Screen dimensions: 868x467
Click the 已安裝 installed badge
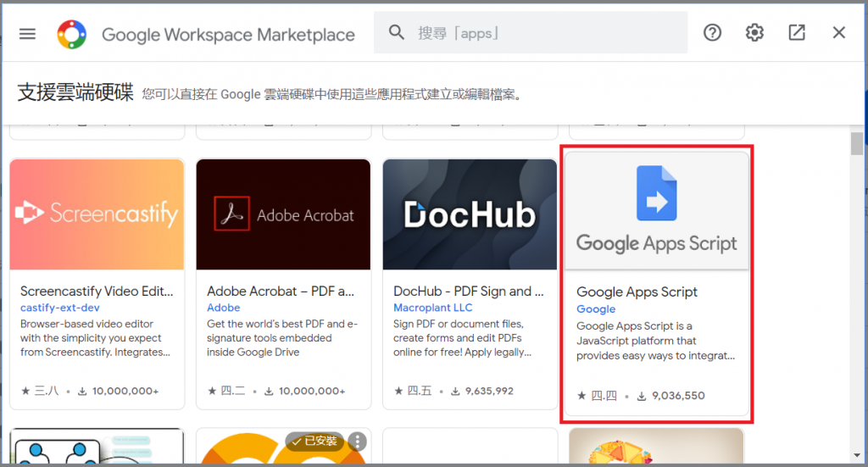315,441
